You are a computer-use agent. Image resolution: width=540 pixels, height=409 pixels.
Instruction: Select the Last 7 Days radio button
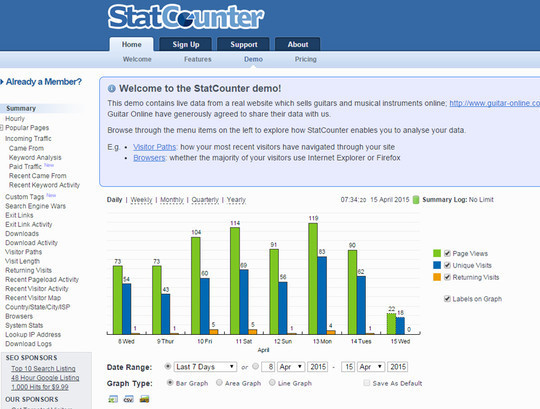[x=168, y=366]
